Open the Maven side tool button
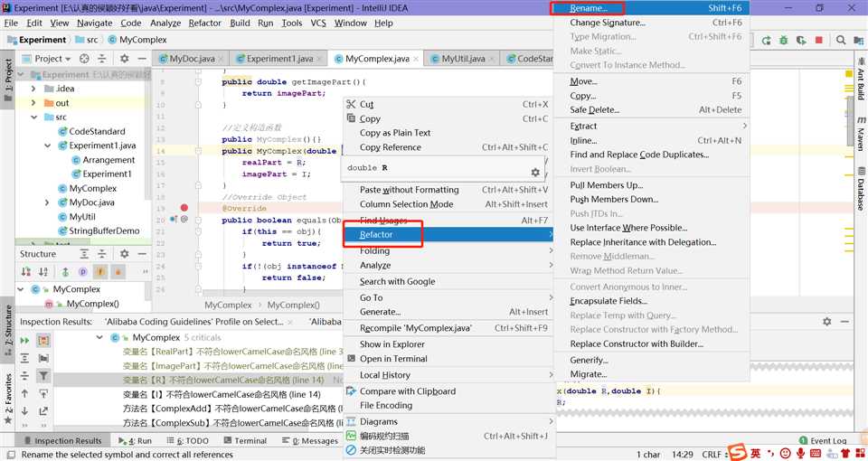868x461 pixels. click(x=861, y=134)
